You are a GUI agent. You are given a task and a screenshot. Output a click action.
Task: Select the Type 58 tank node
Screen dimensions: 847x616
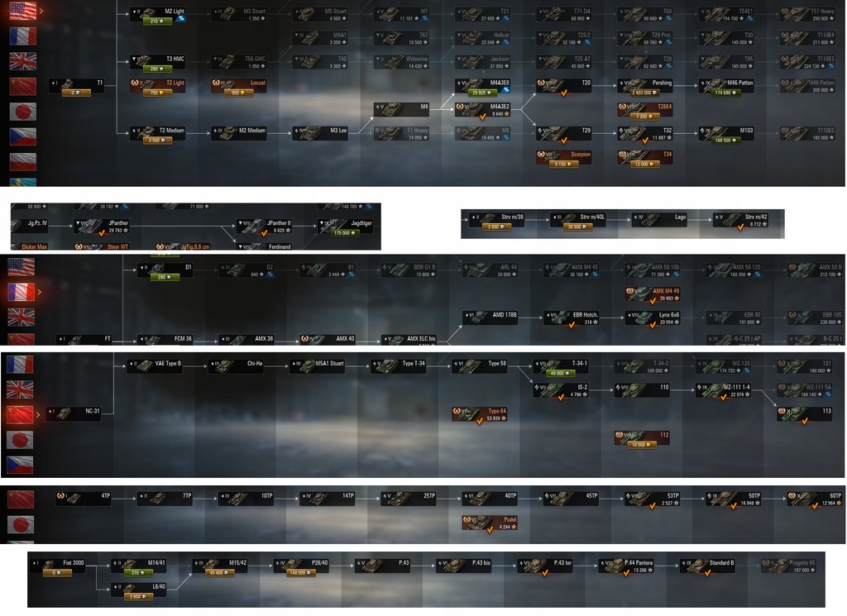(x=481, y=365)
